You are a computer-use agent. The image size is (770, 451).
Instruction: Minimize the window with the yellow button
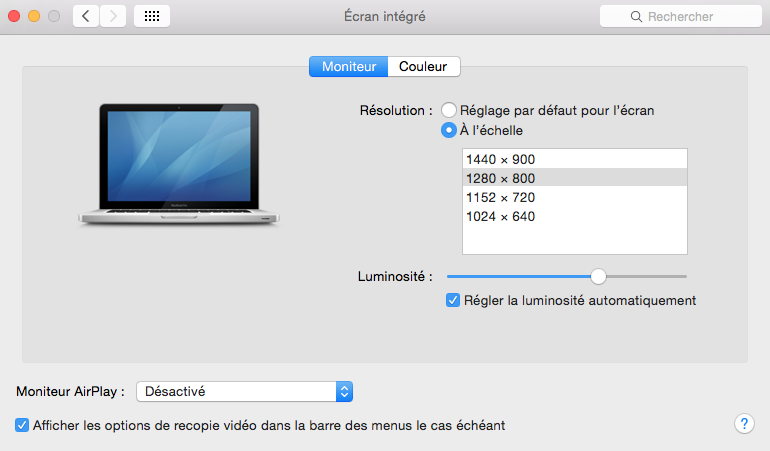(34, 16)
